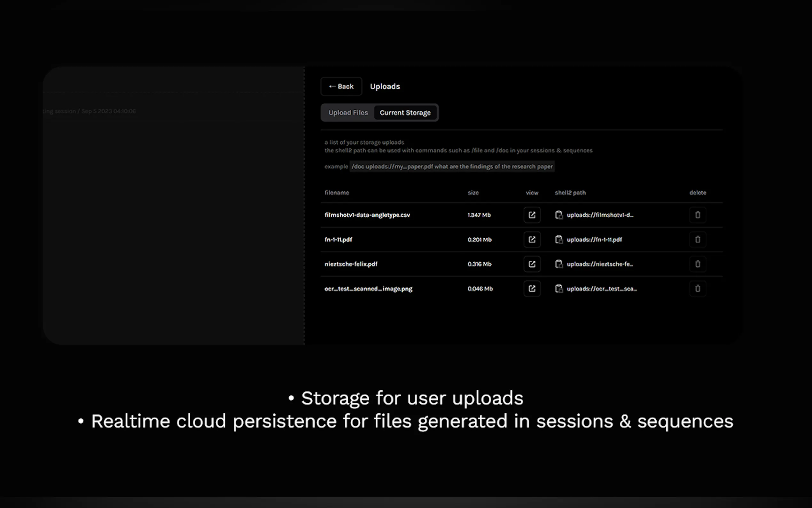Open view icon for ocr_test_scanned_image.png
This screenshot has width=812, height=508.
(x=532, y=289)
